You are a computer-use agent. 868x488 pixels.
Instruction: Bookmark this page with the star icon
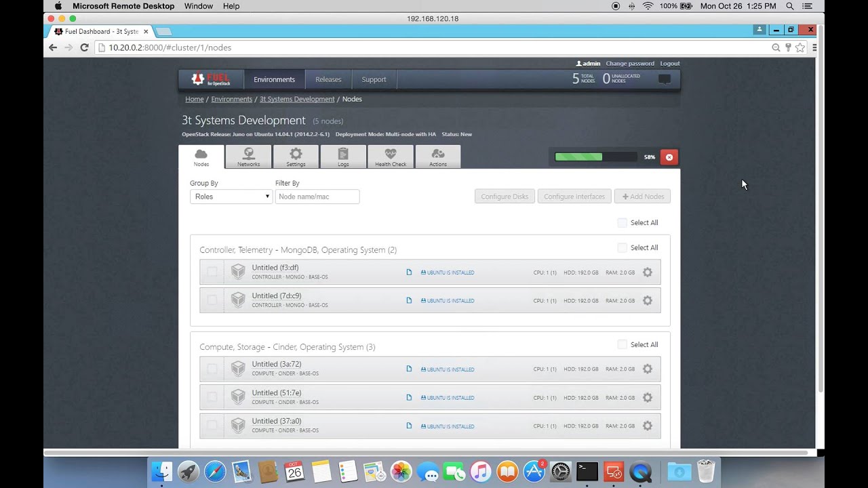(800, 47)
